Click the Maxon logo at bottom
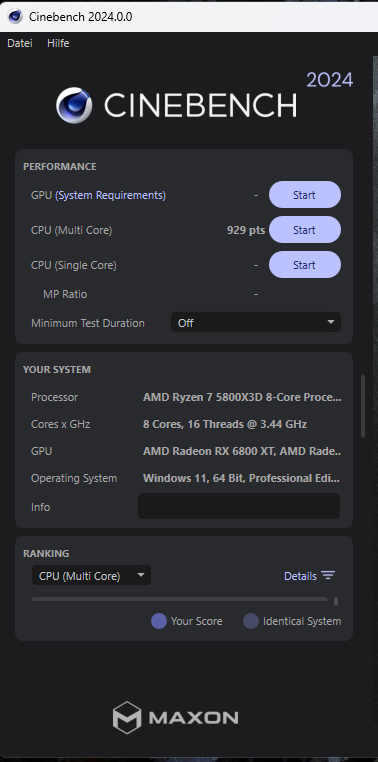The width and height of the screenshot is (378, 762). [175, 717]
